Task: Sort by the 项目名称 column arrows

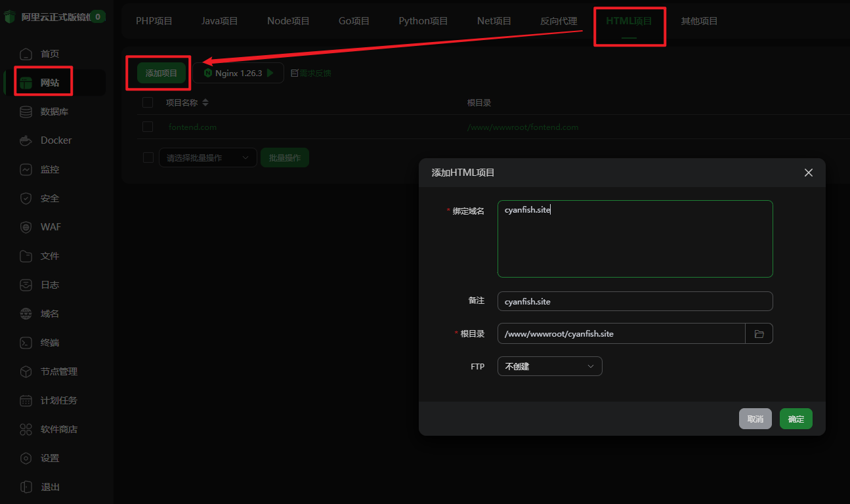Action: coord(205,102)
